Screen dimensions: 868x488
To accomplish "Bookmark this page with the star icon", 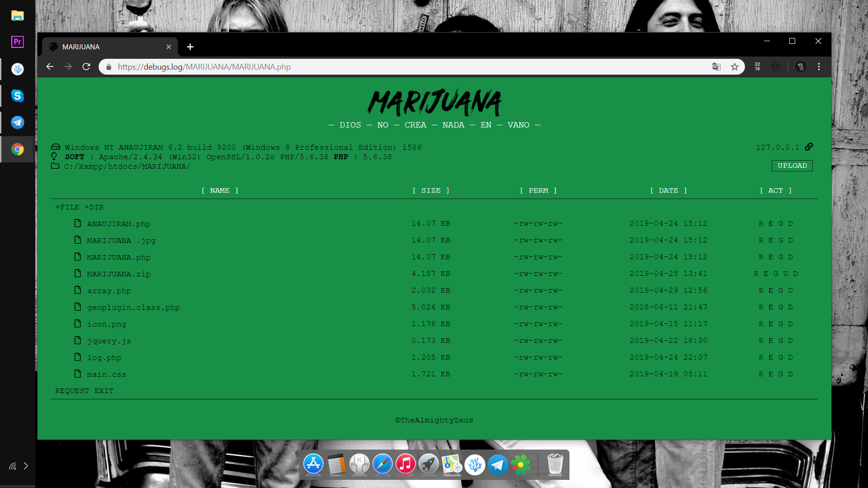I will [735, 67].
